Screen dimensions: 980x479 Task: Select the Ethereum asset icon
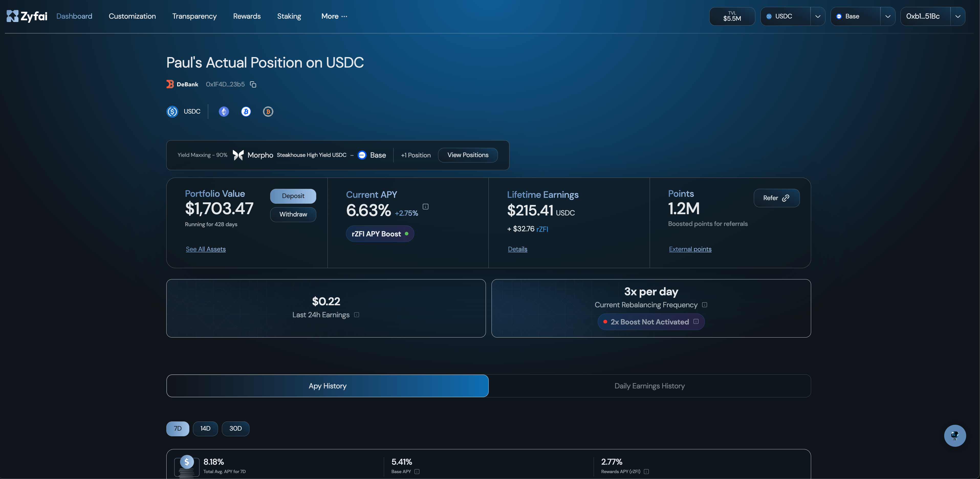coord(224,112)
